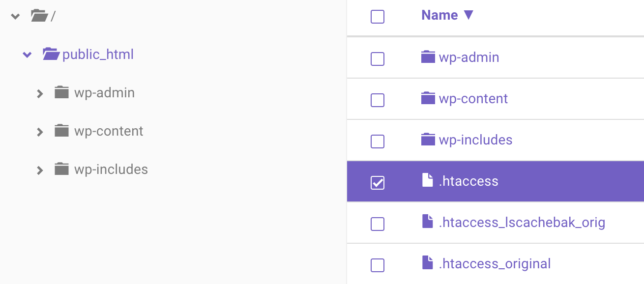Click the wp-admin folder icon in sidebar tree
Viewport: 644px width, 284px height.
tap(61, 92)
